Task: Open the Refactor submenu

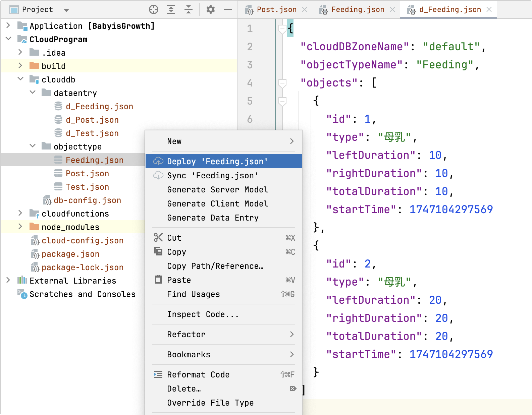Action: point(224,334)
